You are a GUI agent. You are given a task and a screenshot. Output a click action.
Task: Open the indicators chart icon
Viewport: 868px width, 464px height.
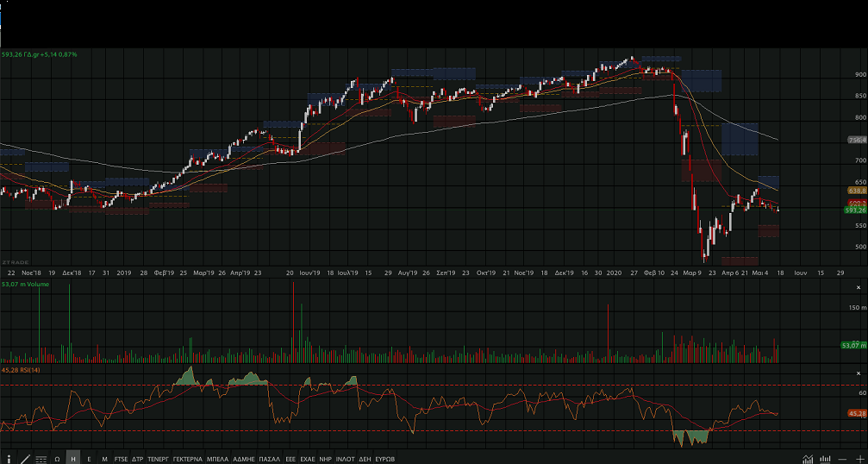[x=808, y=459]
